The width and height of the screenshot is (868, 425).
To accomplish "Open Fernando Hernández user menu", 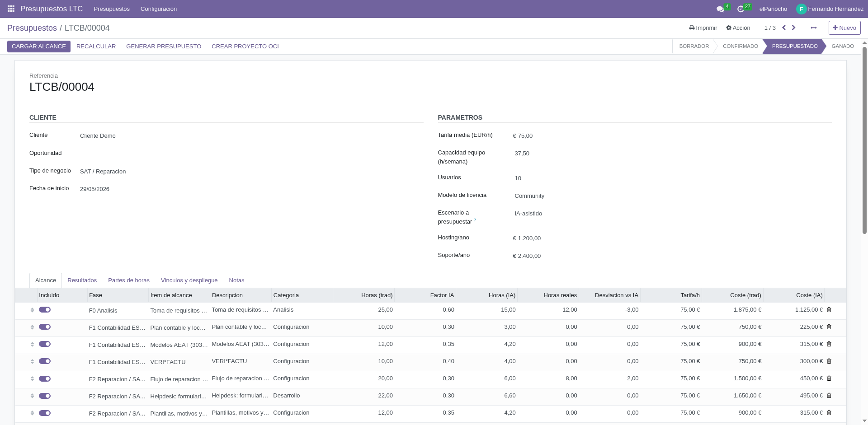I will [x=830, y=9].
